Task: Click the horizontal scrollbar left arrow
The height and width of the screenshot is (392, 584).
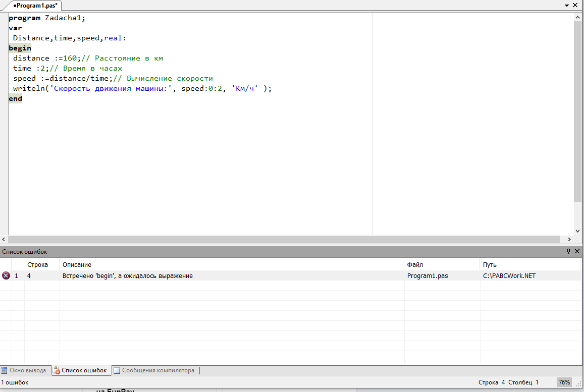Action: 4,239
